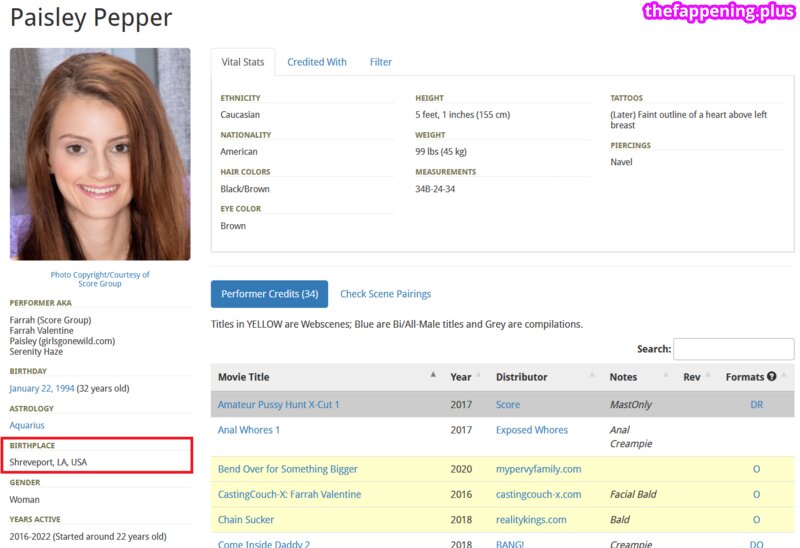Viewport: 800px width, 548px height.
Task: Select the Woman gender value
Action: coord(24,500)
